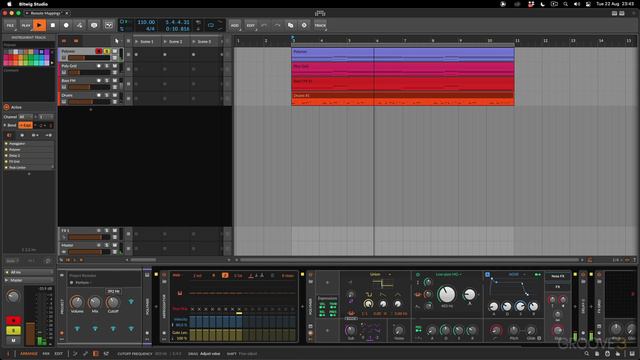Screen dimensions: 640x360
Task: Click the redo arrow icon
Action: [277, 25]
